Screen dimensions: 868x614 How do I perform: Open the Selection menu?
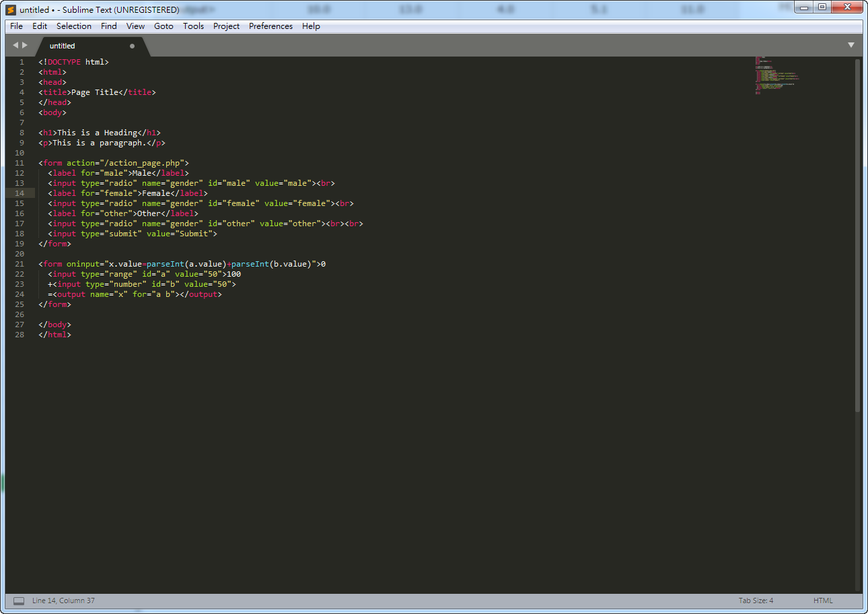coord(74,26)
